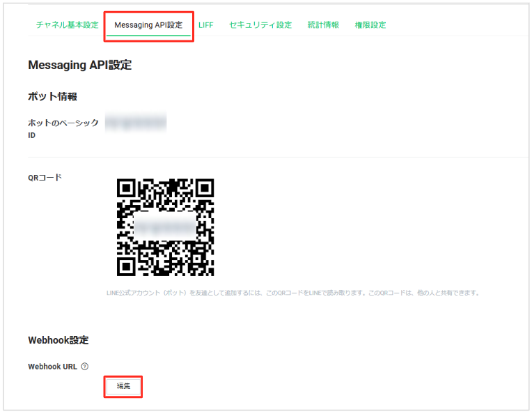Switch to the LIFF tab
532x414 pixels.
pos(205,25)
